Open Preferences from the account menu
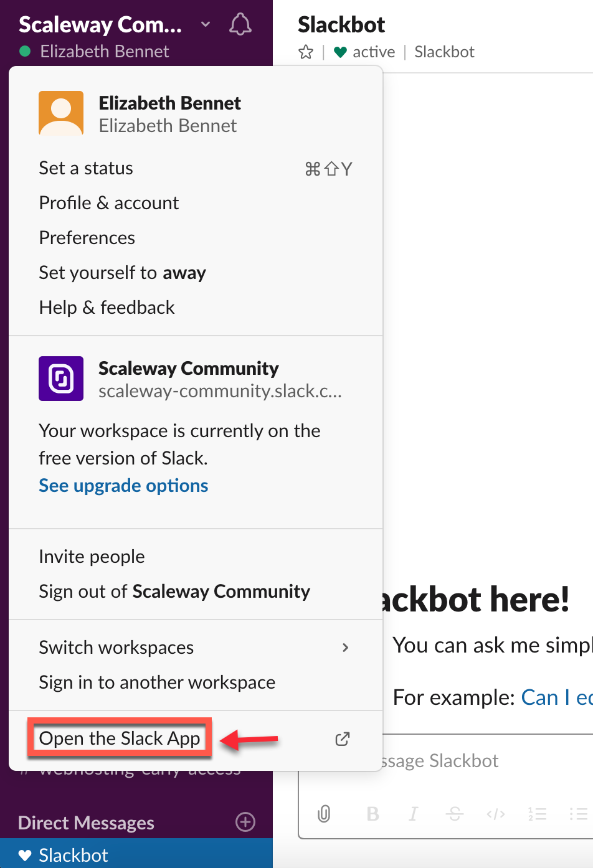593x868 pixels. coord(87,237)
